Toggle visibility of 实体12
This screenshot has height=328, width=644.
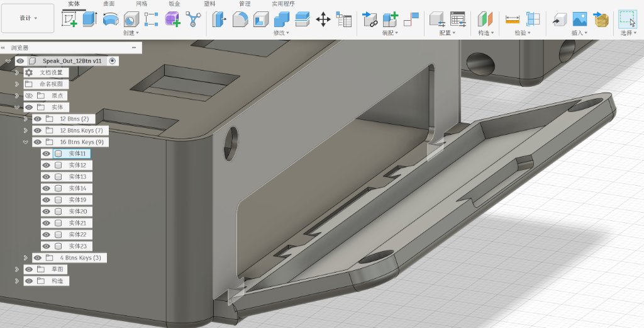(x=46, y=165)
